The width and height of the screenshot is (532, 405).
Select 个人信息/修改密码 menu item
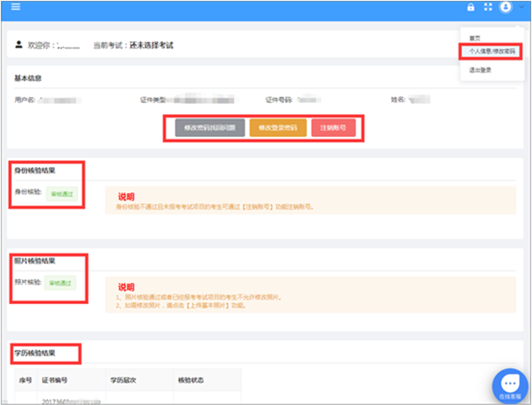point(492,52)
